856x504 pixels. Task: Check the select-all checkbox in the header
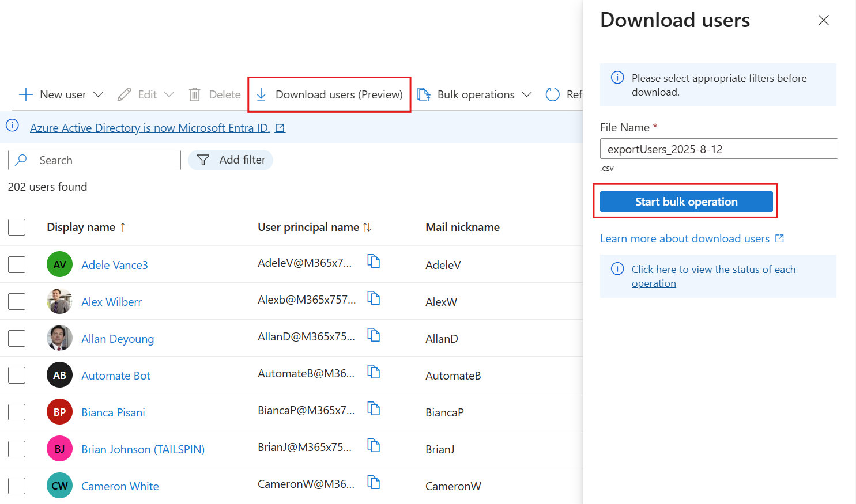click(x=17, y=227)
